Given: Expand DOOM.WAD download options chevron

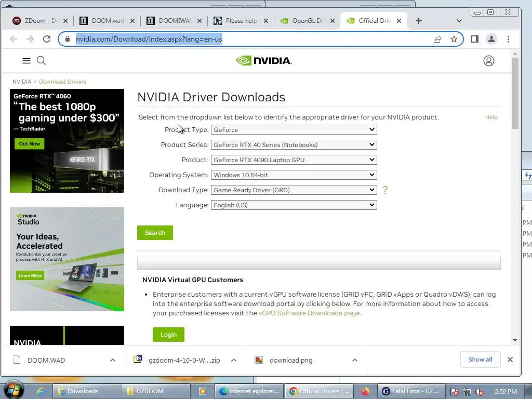Looking at the screenshot, I should tap(113, 360).
